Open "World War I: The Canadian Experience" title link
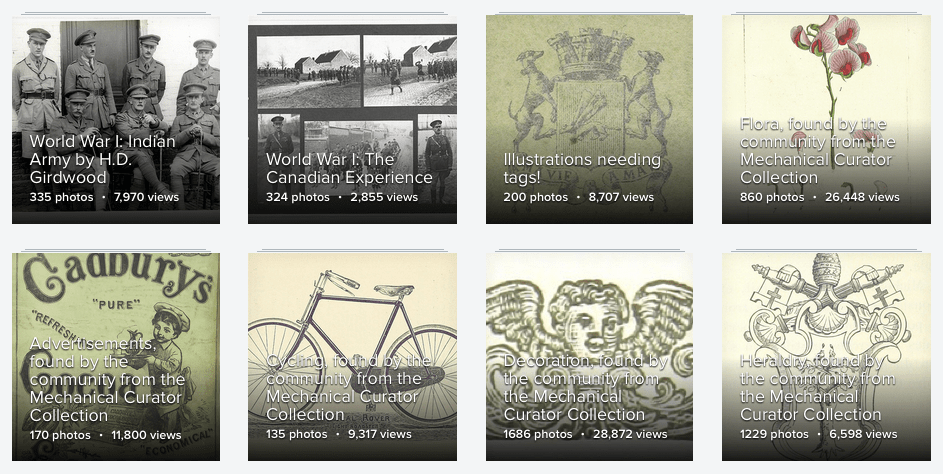Viewport: 943px width, 474px height. pyautogui.click(x=349, y=168)
